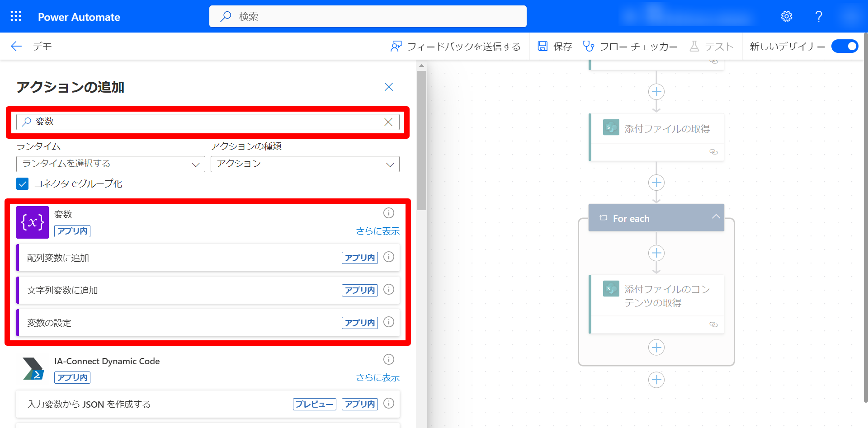Clear the 変数 search with the X icon

(x=388, y=122)
